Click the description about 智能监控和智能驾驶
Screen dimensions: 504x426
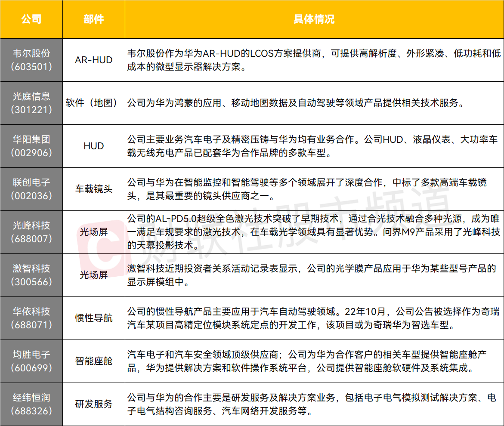(314, 189)
